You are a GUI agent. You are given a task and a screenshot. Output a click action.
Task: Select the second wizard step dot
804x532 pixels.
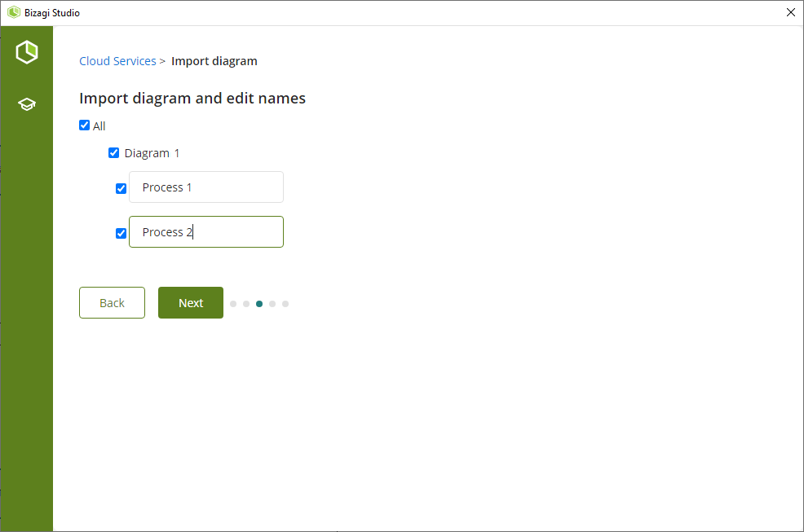point(246,304)
